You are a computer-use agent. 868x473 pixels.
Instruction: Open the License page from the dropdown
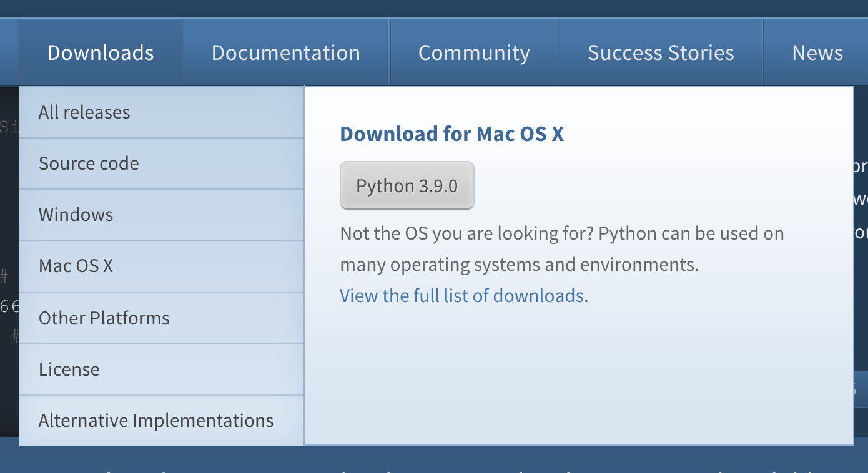pos(69,369)
